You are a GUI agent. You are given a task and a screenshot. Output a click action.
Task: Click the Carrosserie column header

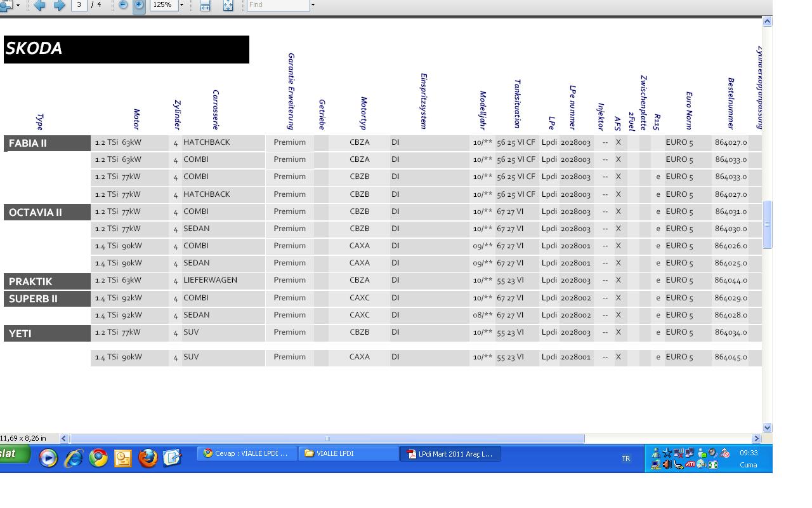pos(216,110)
